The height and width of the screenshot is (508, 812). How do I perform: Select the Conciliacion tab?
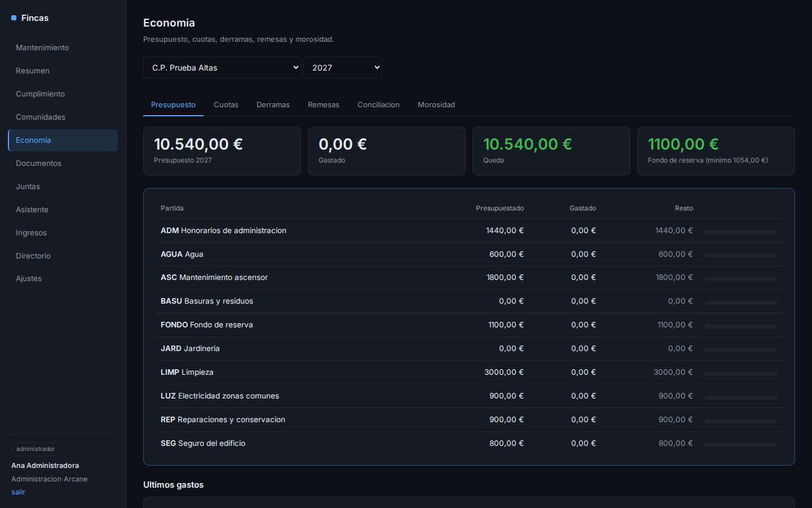[378, 105]
